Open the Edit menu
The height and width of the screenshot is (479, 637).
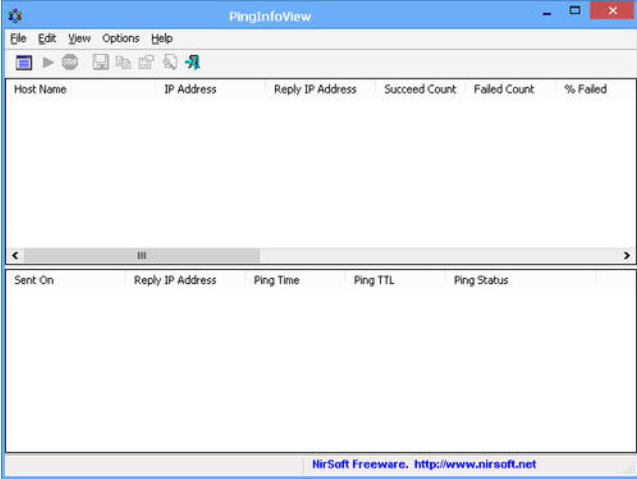tap(47, 39)
